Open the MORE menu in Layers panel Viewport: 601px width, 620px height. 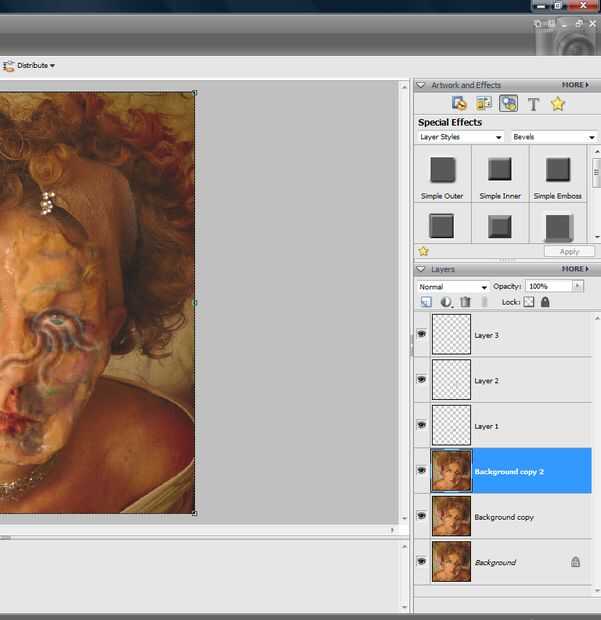click(x=574, y=269)
